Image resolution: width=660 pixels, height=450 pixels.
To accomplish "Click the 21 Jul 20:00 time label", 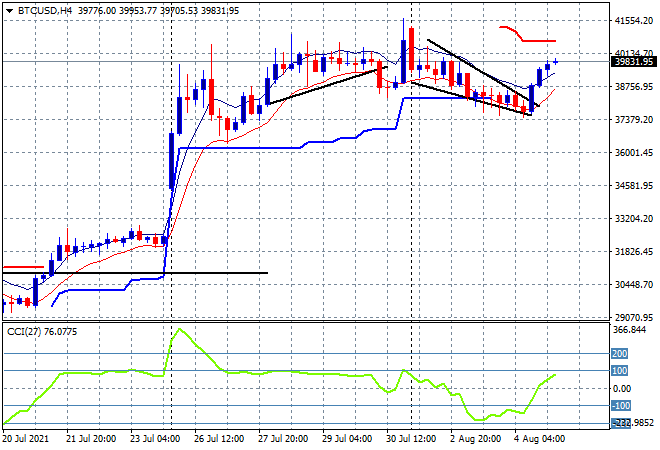I will [x=91, y=439].
